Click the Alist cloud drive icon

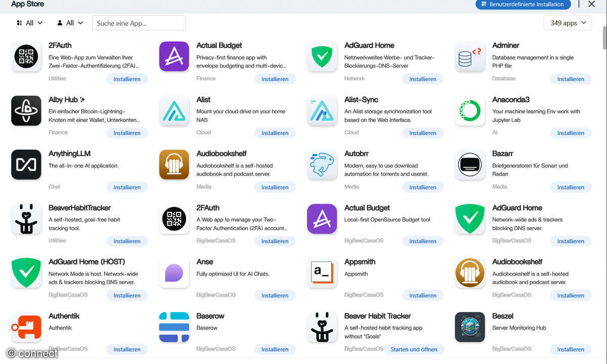click(174, 110)
